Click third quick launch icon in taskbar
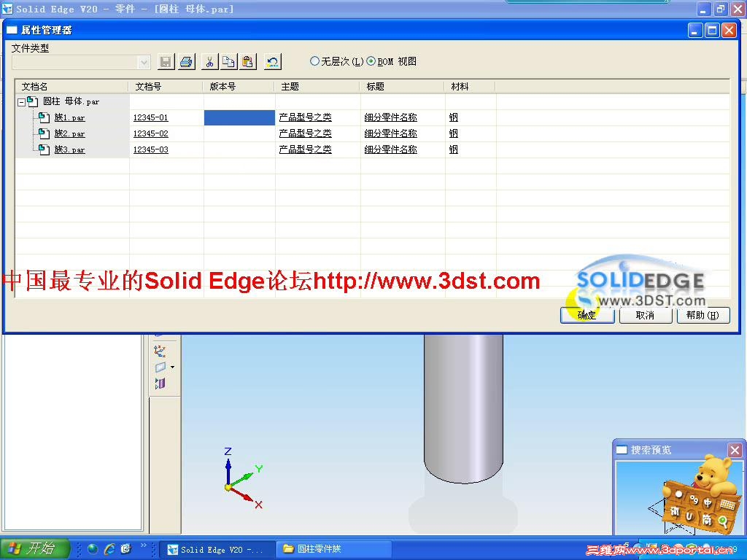Image resolution: width=747 pixels, height=560 pixels. (x=125, y=549)
